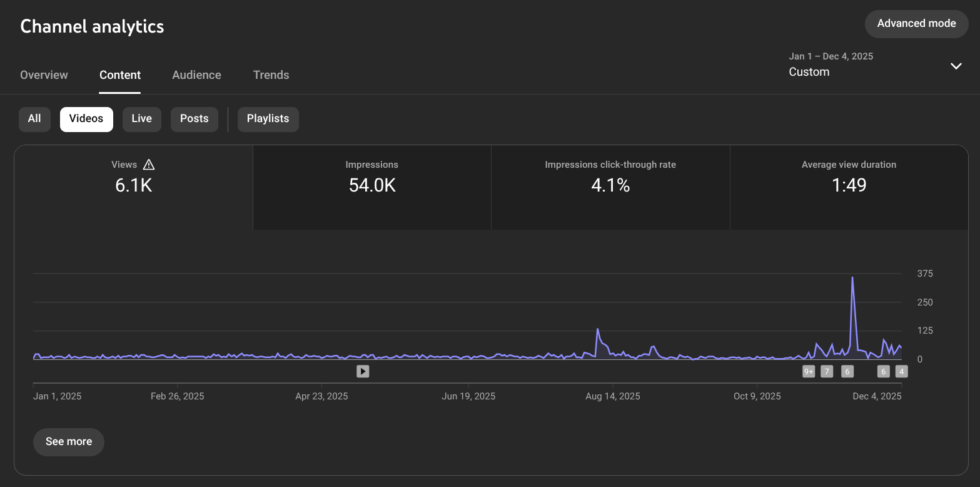Switch to the Overview tab
The image size is (980, 487).
44,75
